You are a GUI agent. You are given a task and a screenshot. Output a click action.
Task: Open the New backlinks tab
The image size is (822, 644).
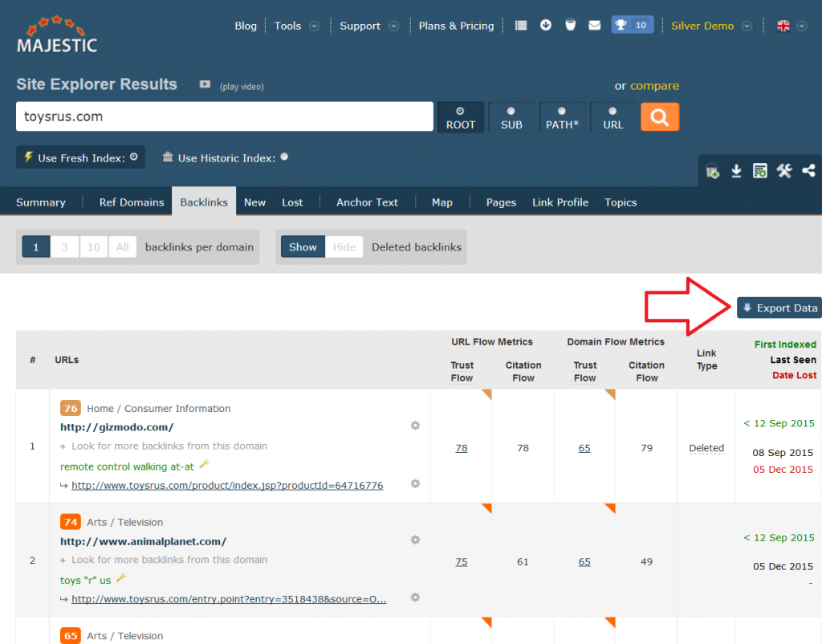[x=254, y=202]
